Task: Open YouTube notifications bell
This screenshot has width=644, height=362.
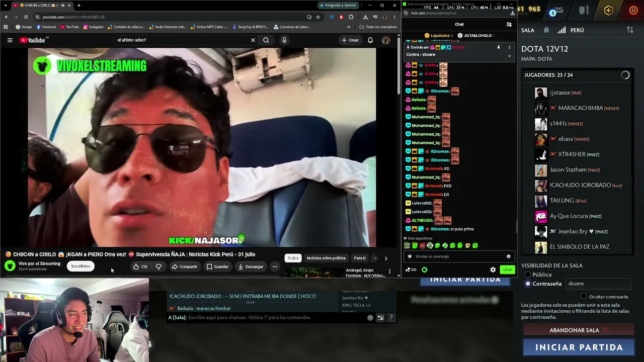Action: tap(370, 40)
